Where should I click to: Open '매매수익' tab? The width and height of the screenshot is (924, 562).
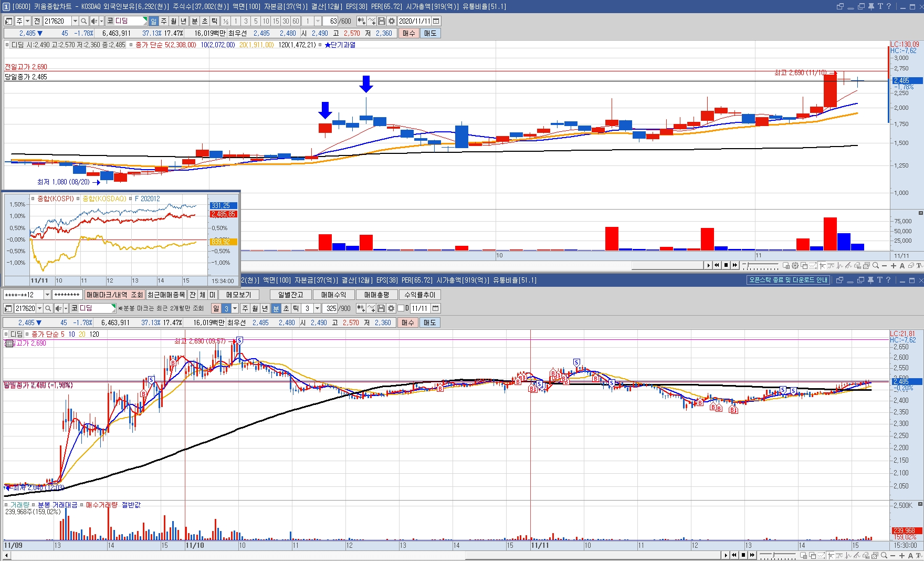click(334, 295)
